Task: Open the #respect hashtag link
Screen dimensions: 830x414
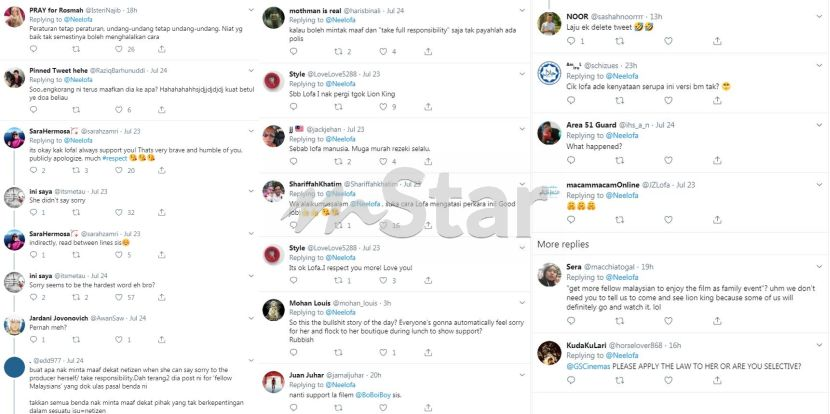Action: (x=114, y=158)
